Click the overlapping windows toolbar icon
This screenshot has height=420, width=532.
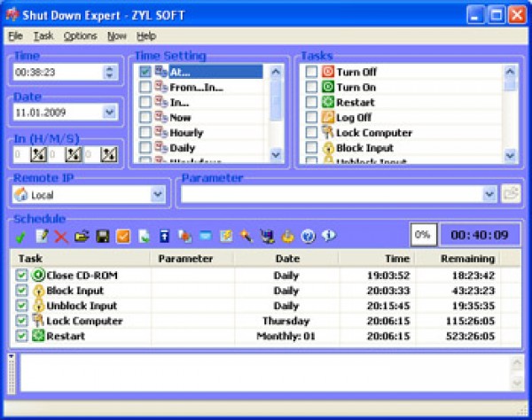click(x=185, y=237)
